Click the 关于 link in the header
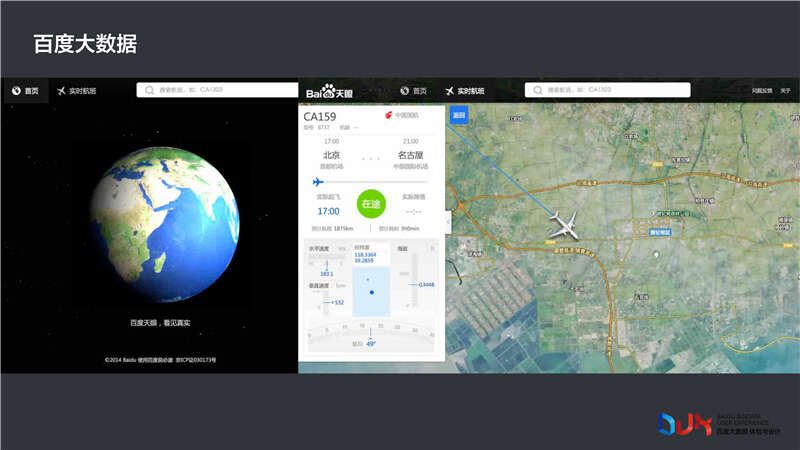 [x=785, y=91]
